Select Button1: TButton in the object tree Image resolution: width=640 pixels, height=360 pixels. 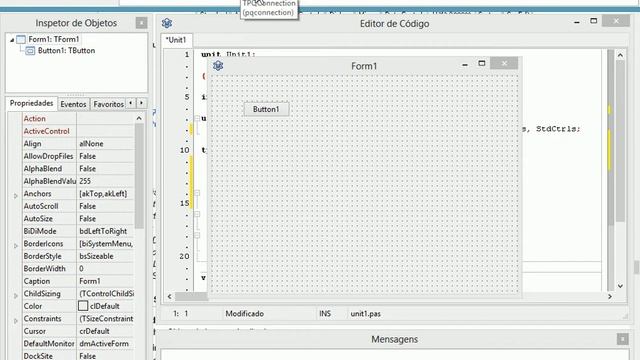(x=66, y=51)
